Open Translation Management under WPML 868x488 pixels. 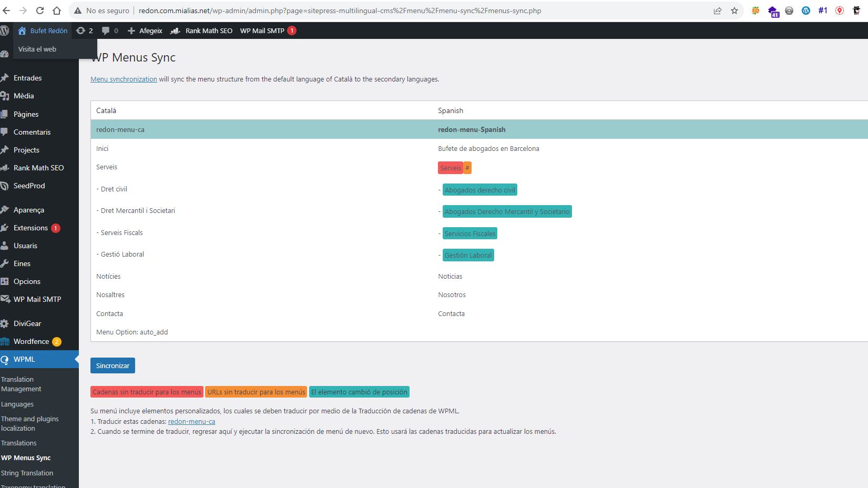click(x=21, y=384)
